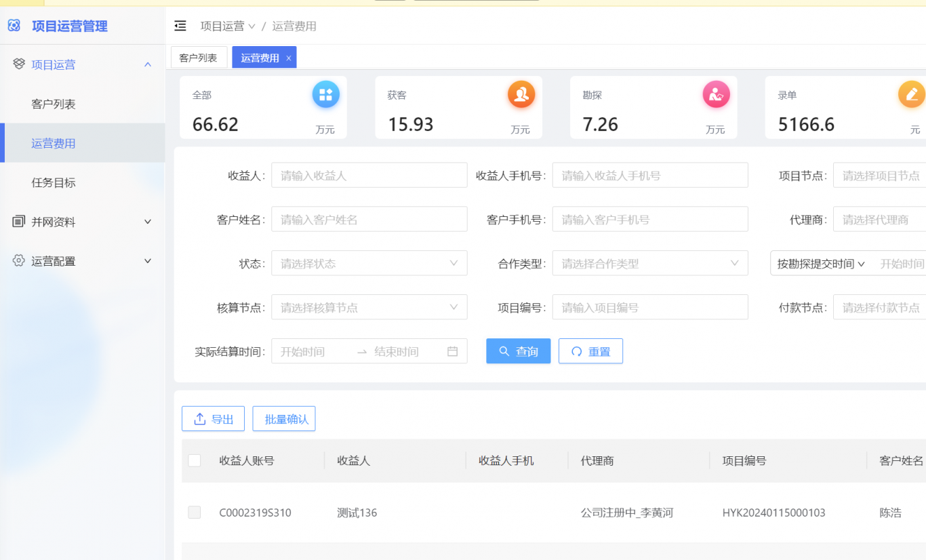The height and width of the screenshot is (560, 926).
Task: Open the 合作类型 dropdown
Action: 650,263
